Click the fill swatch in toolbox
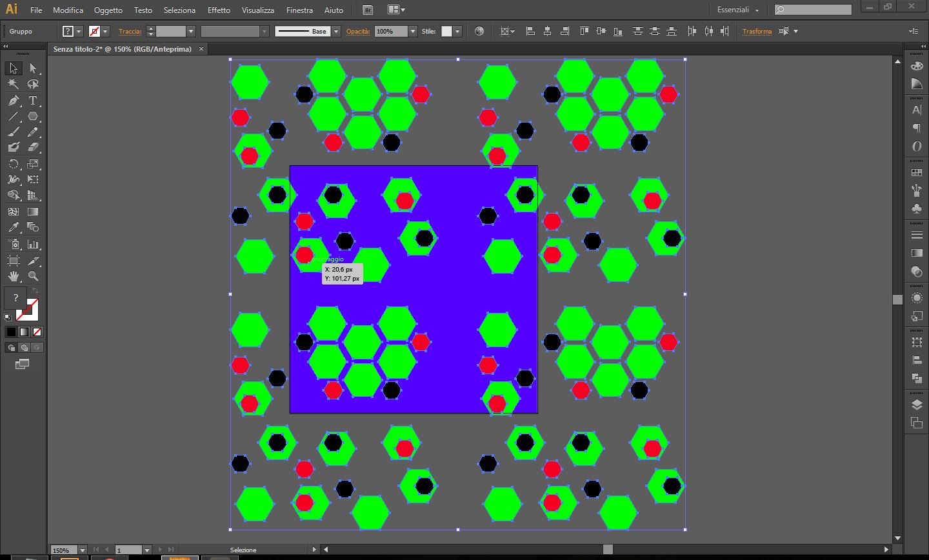Image resolution: width=929 pixels, height=560 pixels. point(15,298)
